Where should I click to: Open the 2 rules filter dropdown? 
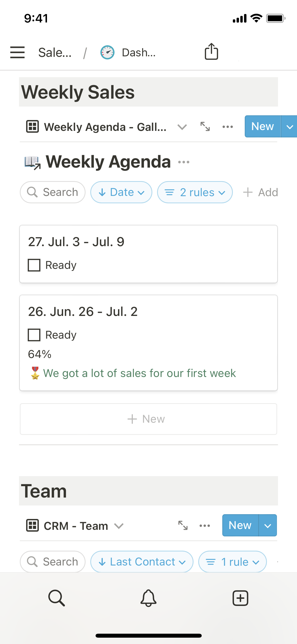pyautogui.click(x=195, y=192)
